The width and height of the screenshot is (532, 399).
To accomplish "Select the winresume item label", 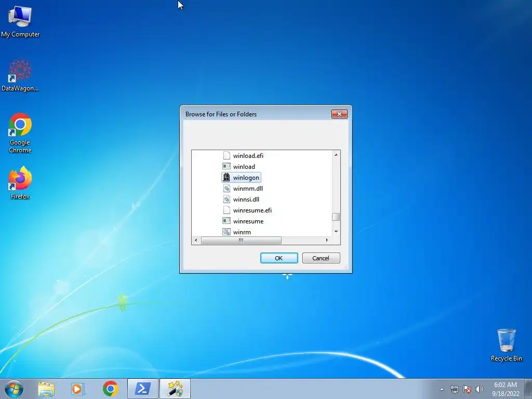I will (x=248, y=221).
